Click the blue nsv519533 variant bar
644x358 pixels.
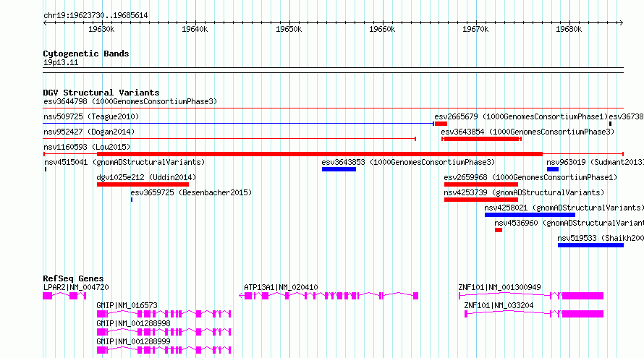590,245
